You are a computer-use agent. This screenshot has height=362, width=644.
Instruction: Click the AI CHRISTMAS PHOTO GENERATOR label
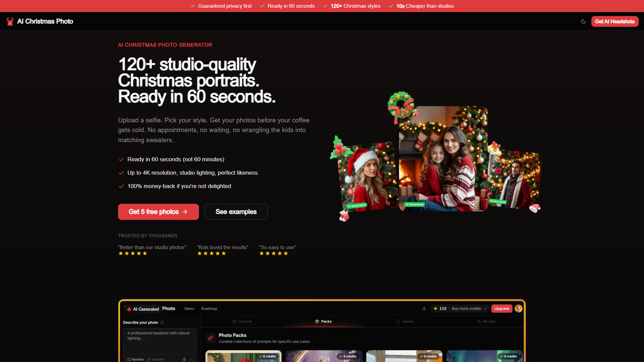pyautogui.click(x=165, y=45)
